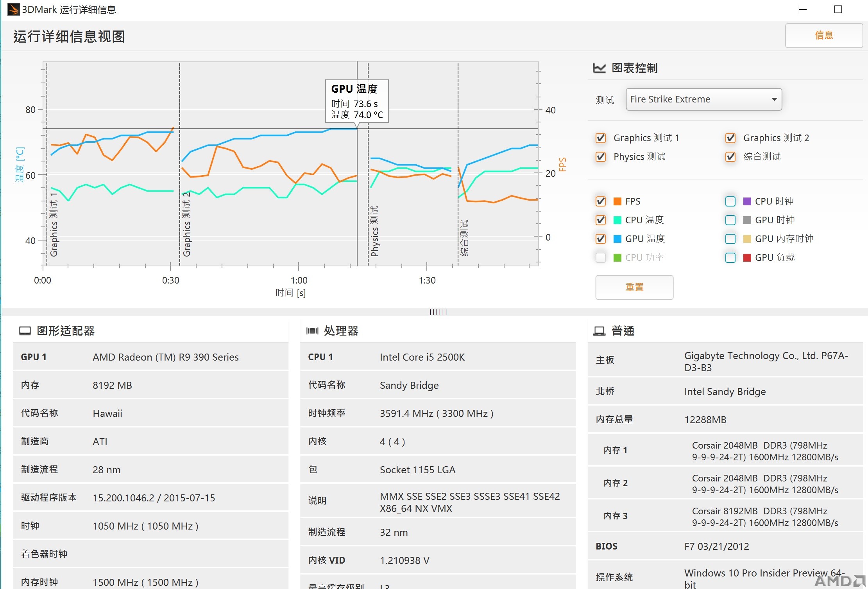Disable the GPU 温度 series checkbox
This screenshot has height=589, width=868.
coord(601,239)
